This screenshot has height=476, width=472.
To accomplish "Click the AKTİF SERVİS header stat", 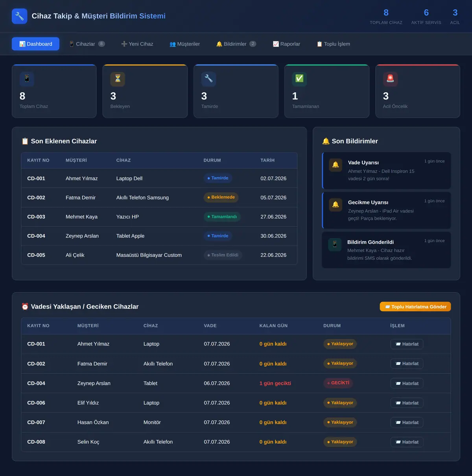I will click(x=426, y=17).
